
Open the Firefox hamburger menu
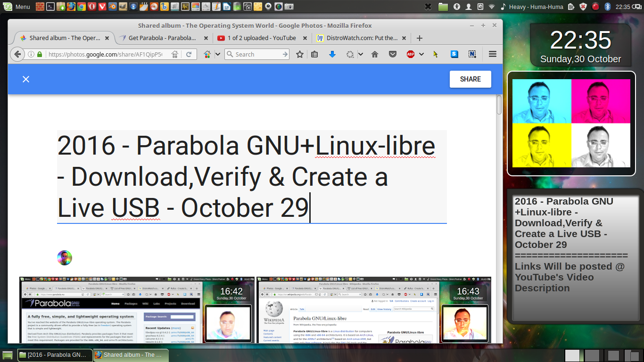click(x=492, y=54)
